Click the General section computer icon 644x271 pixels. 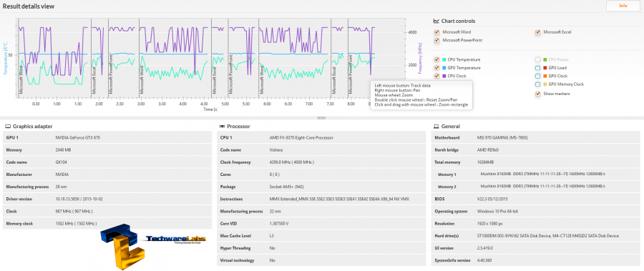click(x=436, y=127)
